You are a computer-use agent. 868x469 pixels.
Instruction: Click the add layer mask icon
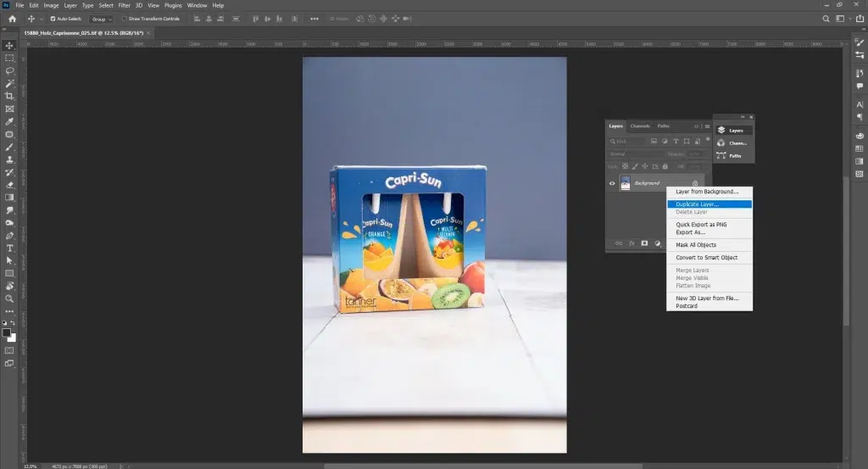tap(644, 243)
